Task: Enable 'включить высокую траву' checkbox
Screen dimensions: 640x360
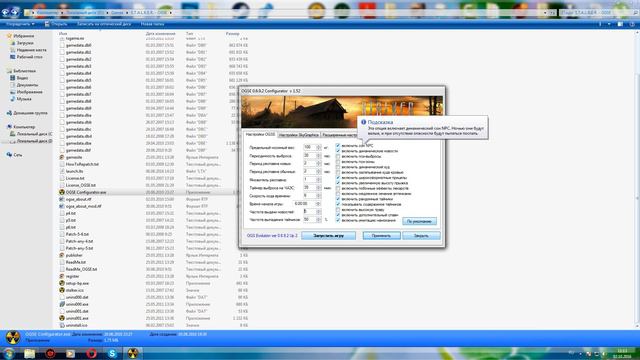Action: tap(338, 209)
